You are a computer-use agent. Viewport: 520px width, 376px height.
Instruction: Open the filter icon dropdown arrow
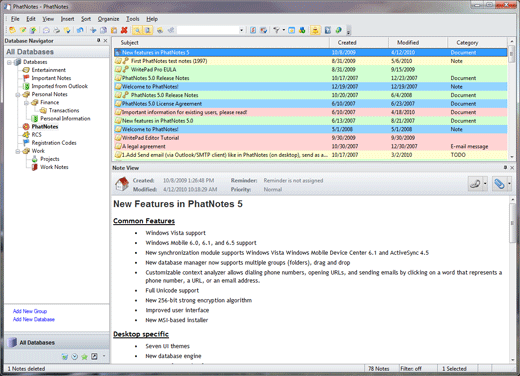click(x=284, y=30)
